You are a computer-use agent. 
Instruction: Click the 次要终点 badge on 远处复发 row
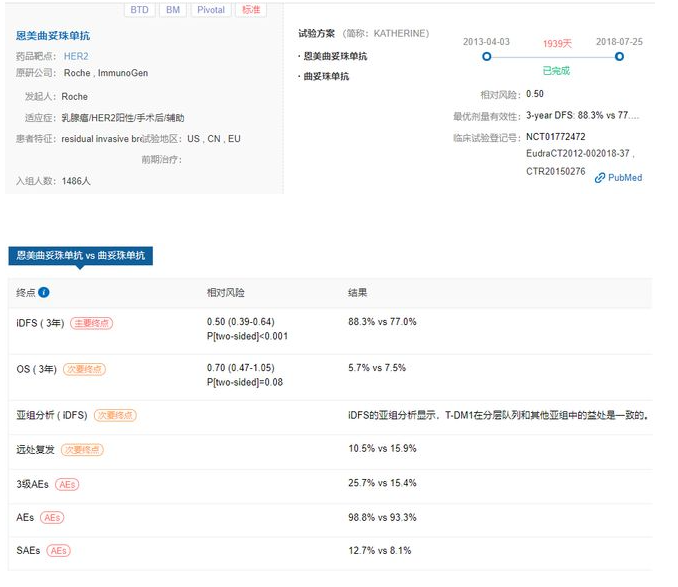(82, 450)
